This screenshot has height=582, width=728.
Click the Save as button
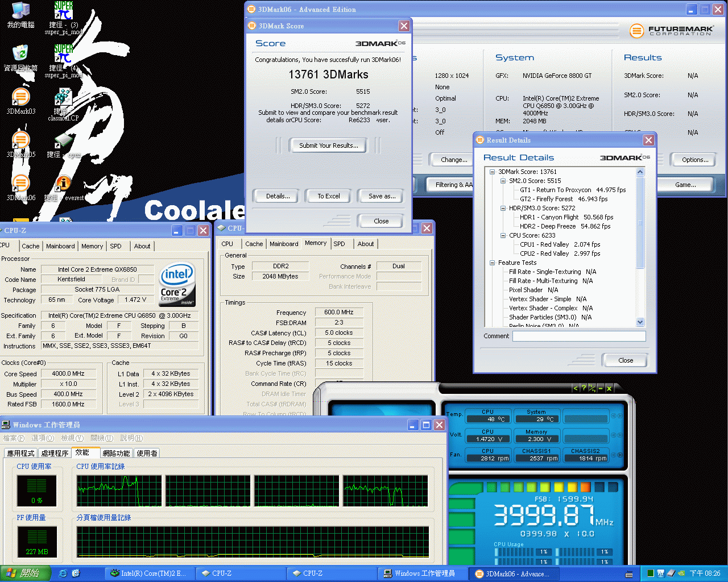[x=382, y=196]
